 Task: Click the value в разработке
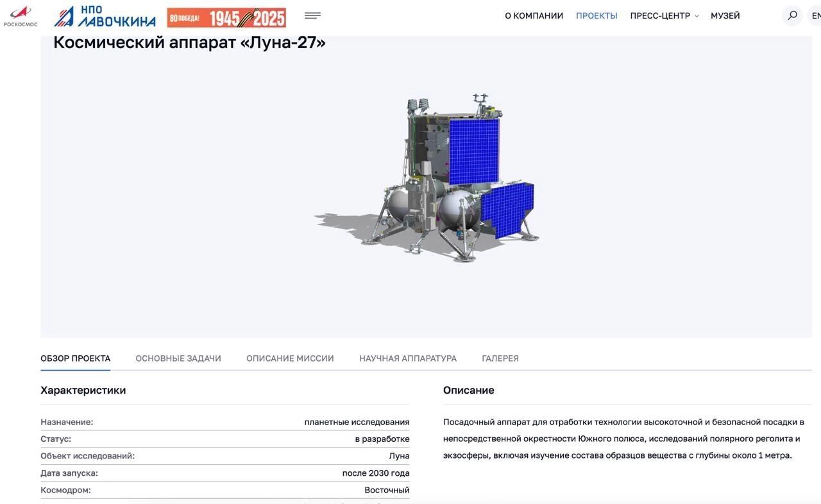[x=382, y=439]
